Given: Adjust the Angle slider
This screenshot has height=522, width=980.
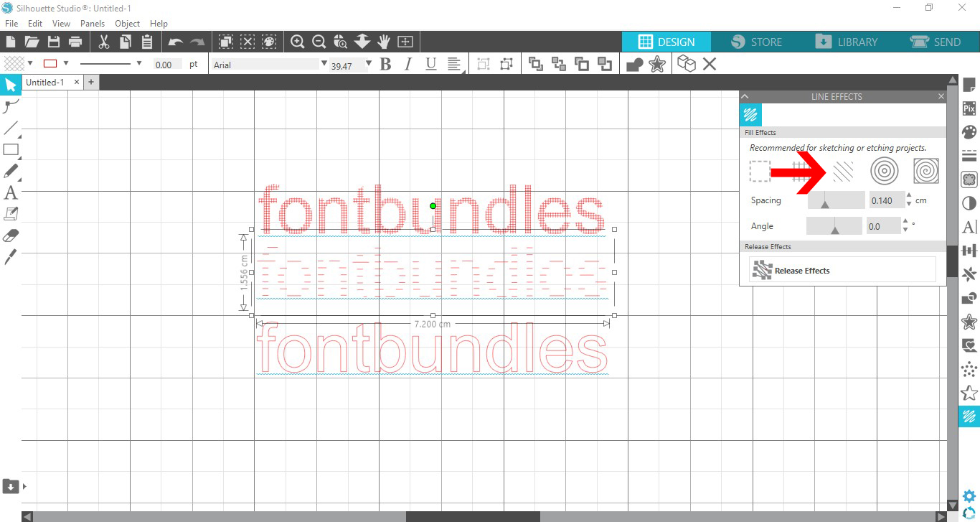Looking at the screenshot, I should (x=834, y=226).
